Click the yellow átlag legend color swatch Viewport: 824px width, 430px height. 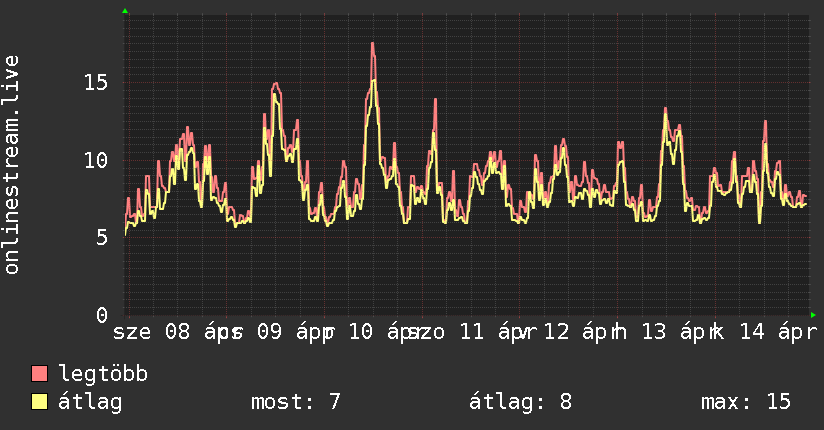pos(39,402)
